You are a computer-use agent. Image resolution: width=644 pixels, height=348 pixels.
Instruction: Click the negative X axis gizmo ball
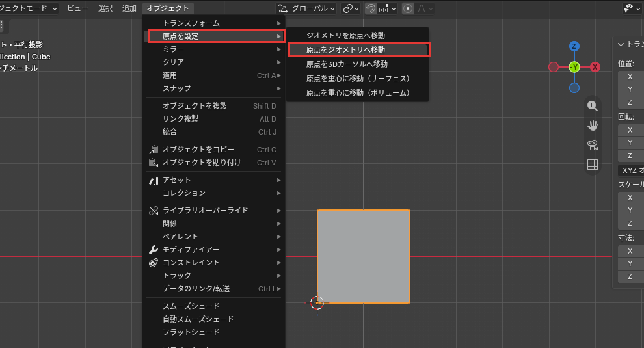click(x=554, y=67)
